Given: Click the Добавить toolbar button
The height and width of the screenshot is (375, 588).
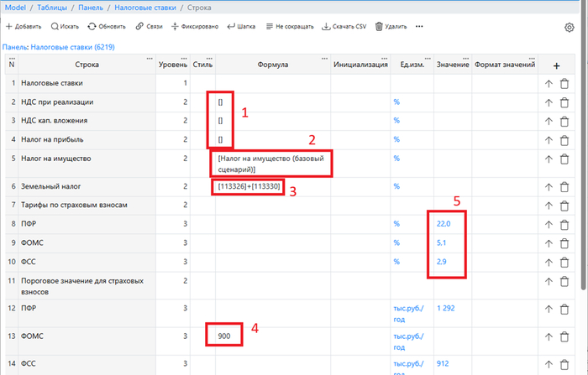Looking at the screenshot, I should [23, 27].
